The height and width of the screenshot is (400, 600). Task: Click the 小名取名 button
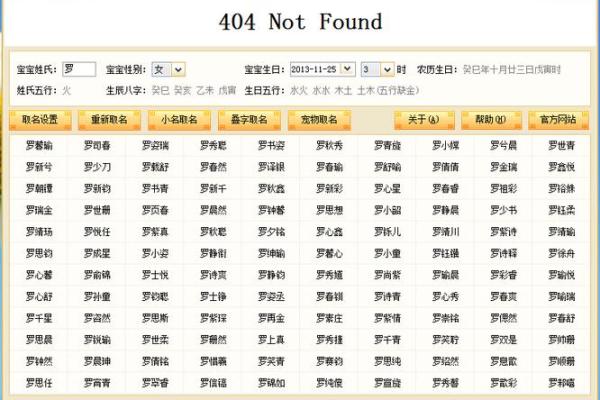179,120
